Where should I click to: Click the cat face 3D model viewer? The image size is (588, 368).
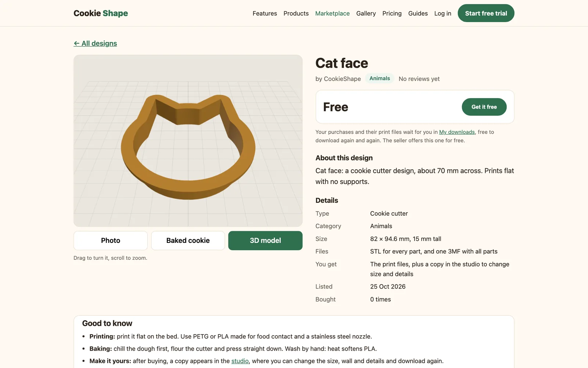click(188, 141)
